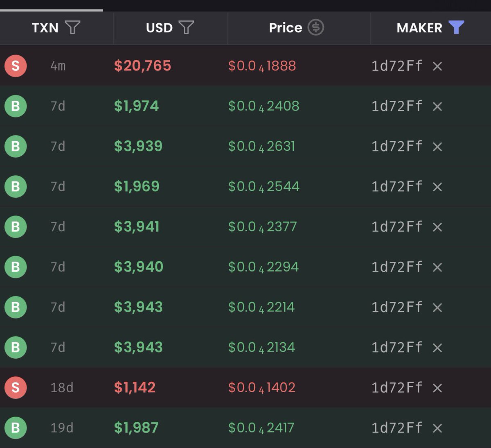Click the green B badge on $1,969 row
Screen dimensions: 491x448
click(x=16, y=186)
